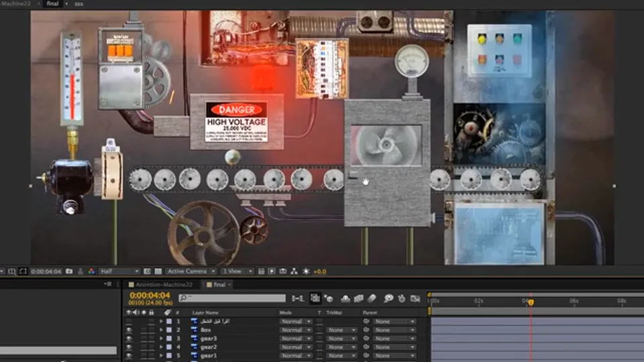This screenshot has width=644, height=362.
Task: Select the final timeline tab
Action: (x=217, y=284)
